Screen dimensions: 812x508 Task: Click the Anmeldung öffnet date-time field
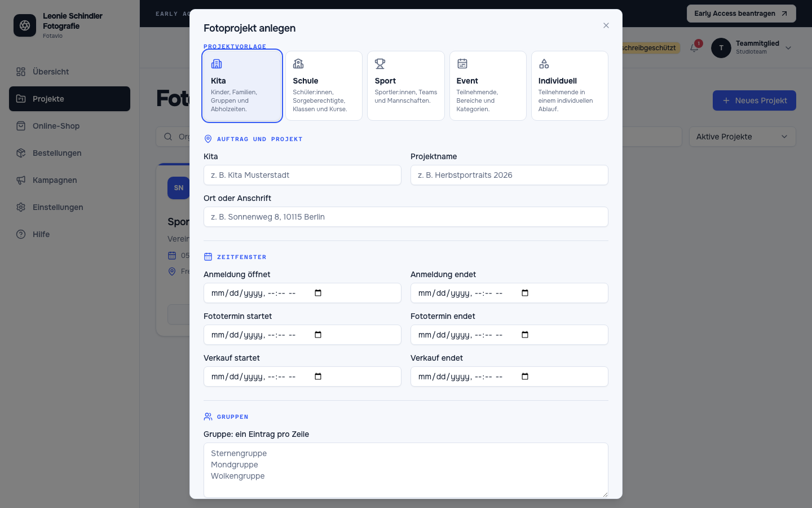(302, 293)
